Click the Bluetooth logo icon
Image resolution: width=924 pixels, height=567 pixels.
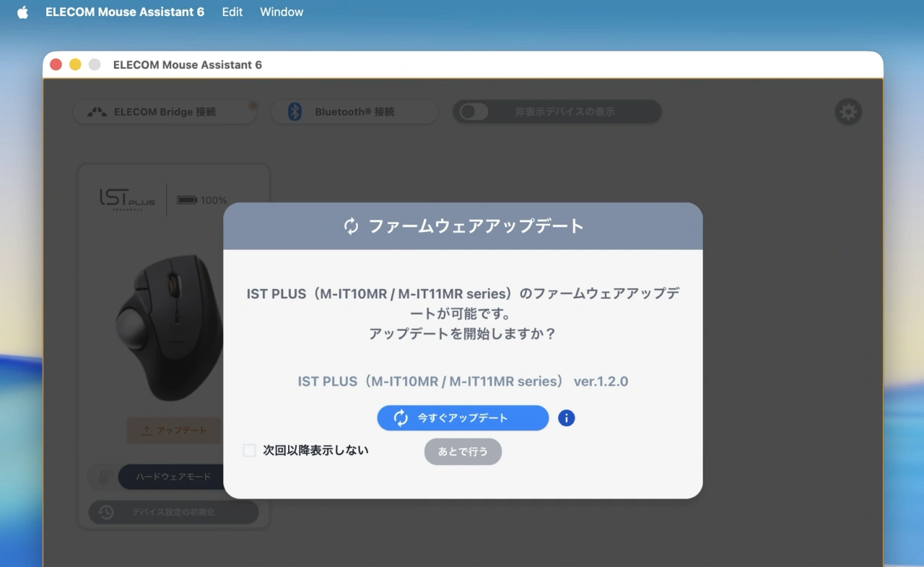pyautogui.click(x=295, y=112)
